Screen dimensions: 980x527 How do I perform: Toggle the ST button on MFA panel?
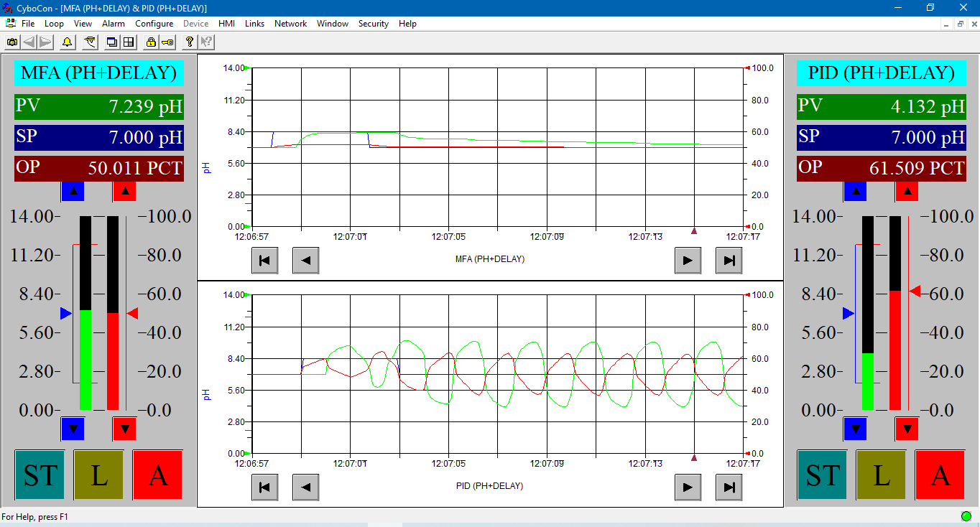(40, 475)
